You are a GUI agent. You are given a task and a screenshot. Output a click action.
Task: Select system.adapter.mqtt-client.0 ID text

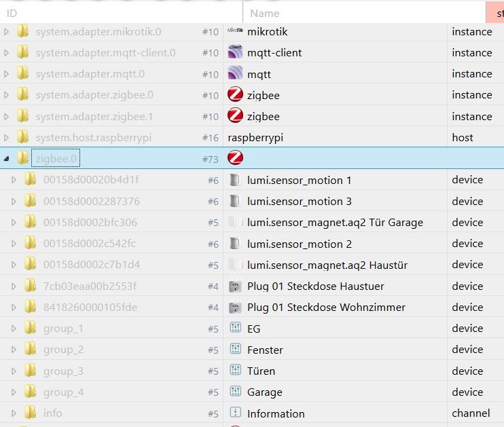click(x=105, y=53)
